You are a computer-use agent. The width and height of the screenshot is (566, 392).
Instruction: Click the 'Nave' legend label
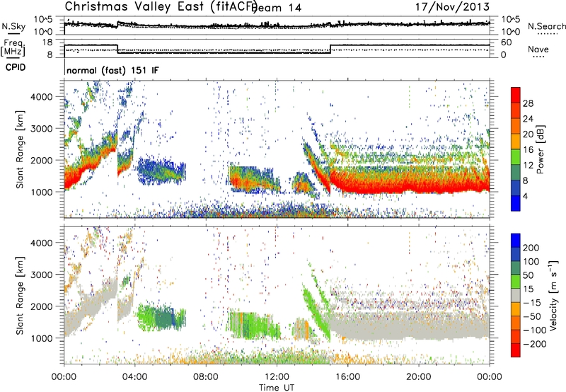538,49
